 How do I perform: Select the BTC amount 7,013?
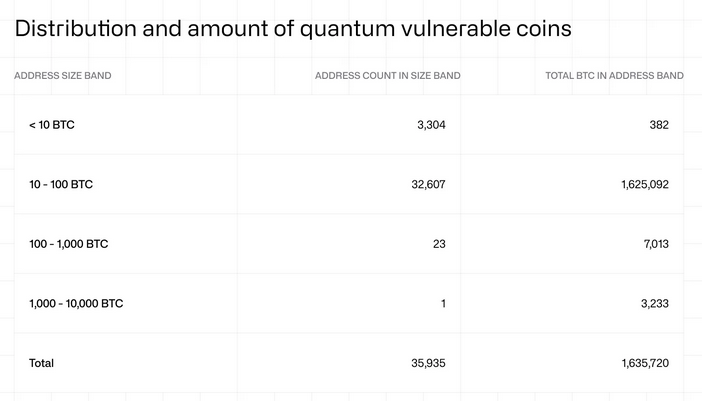[653, 243]
